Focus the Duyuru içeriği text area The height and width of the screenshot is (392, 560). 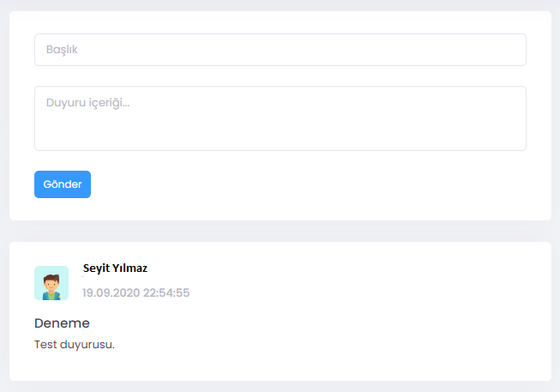coord(280,118)
